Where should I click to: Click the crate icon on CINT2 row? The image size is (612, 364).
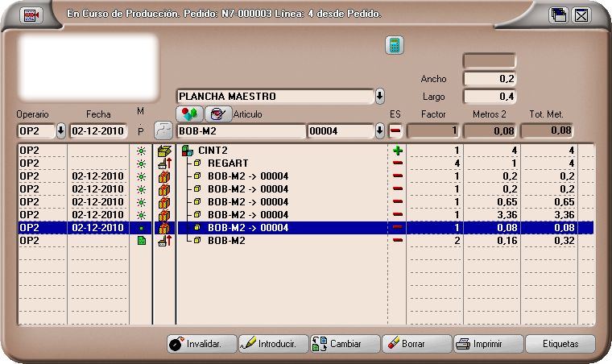(164, 151)
